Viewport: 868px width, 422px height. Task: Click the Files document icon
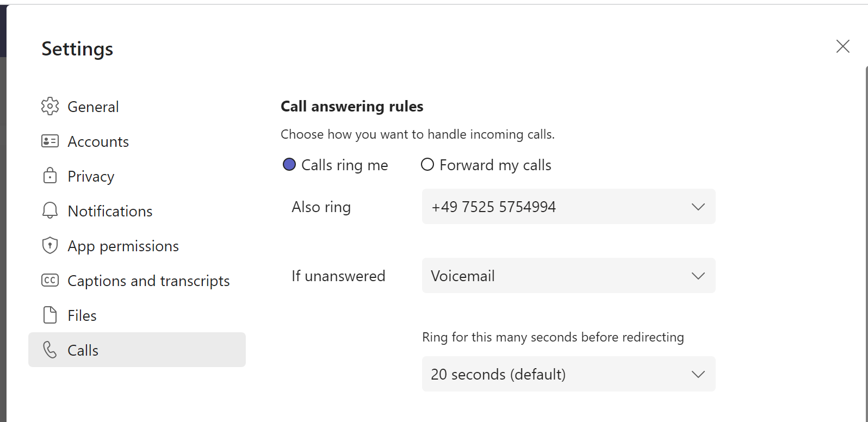pos(50,315)
